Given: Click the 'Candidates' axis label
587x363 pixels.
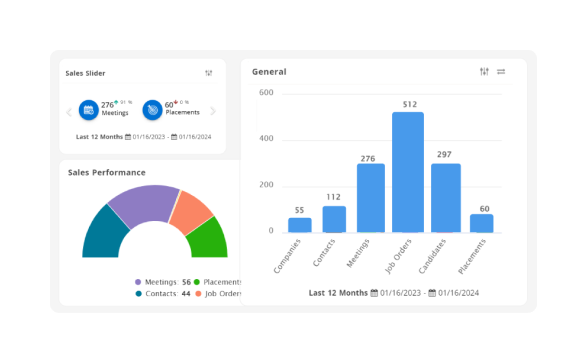Looking at the screenshot, I should (x=432, y=256).
